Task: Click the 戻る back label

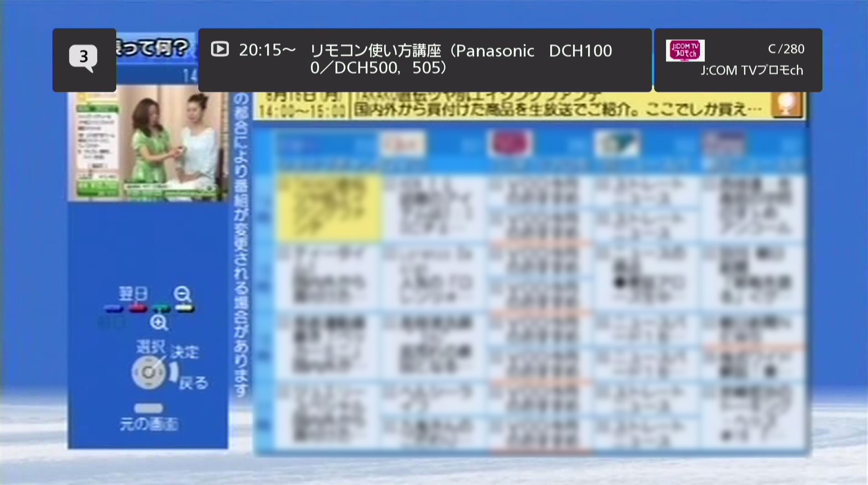Action: [193, 383]
